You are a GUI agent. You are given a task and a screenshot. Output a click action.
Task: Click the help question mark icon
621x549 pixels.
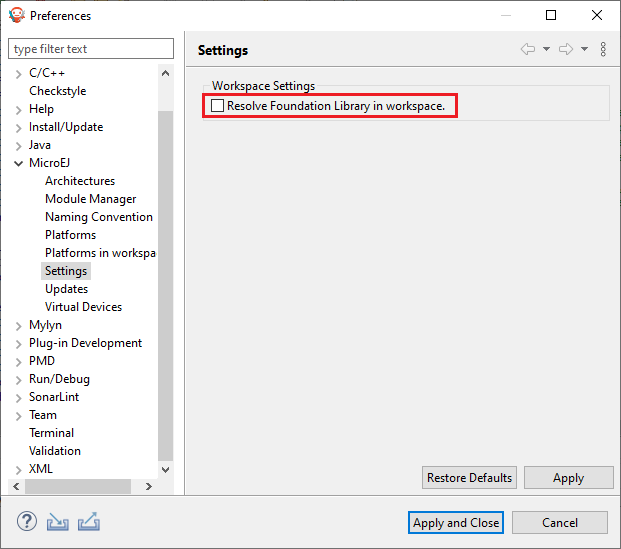(x=27, y=522)
